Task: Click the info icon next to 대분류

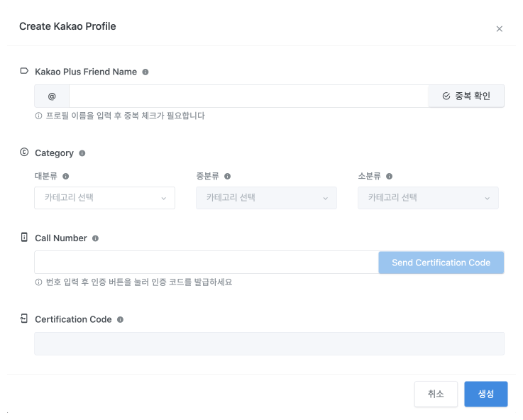Action: coord(66,177)
